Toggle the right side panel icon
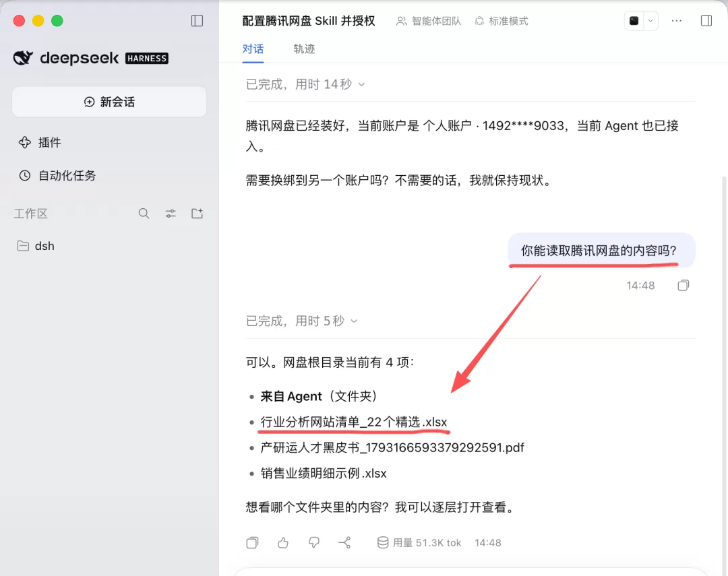This screenshot has height=576, width=728. click(x=706, y=21)
